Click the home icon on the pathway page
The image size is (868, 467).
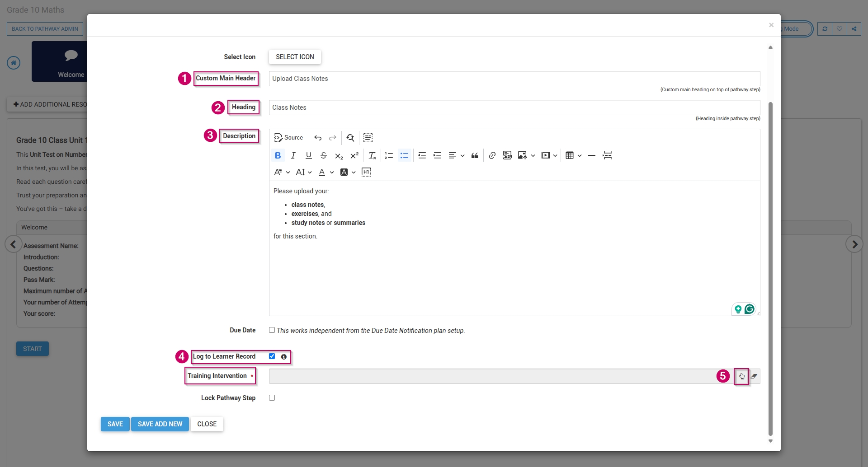click(x=14, y=63)
